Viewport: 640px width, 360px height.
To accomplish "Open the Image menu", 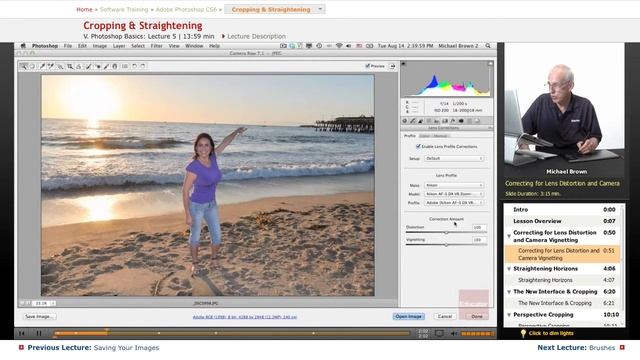I will (100, 46).
